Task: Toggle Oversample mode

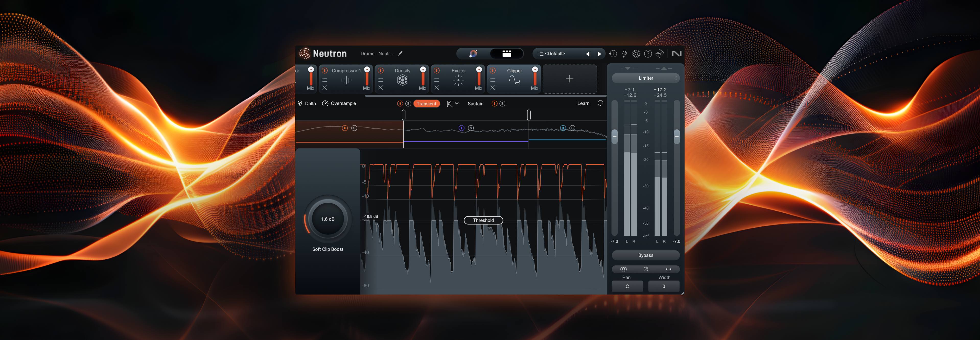Action: tap(339, 103)
